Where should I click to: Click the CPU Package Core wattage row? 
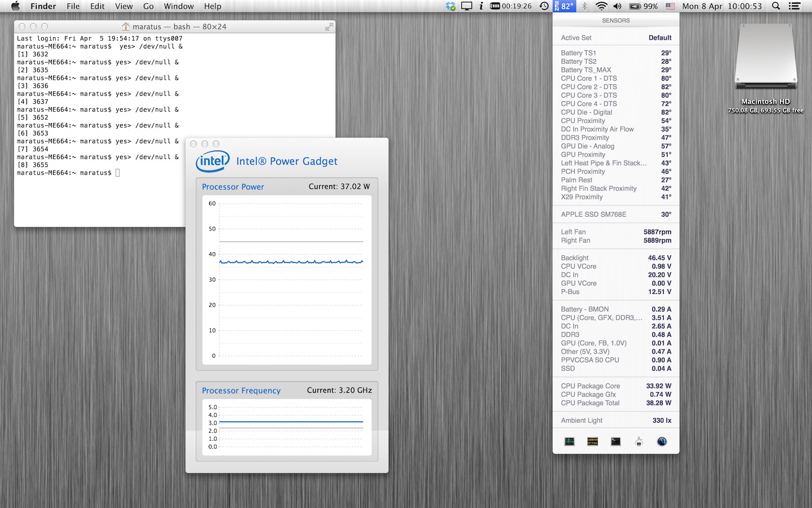pyautogui.click(x=616, y=386)
